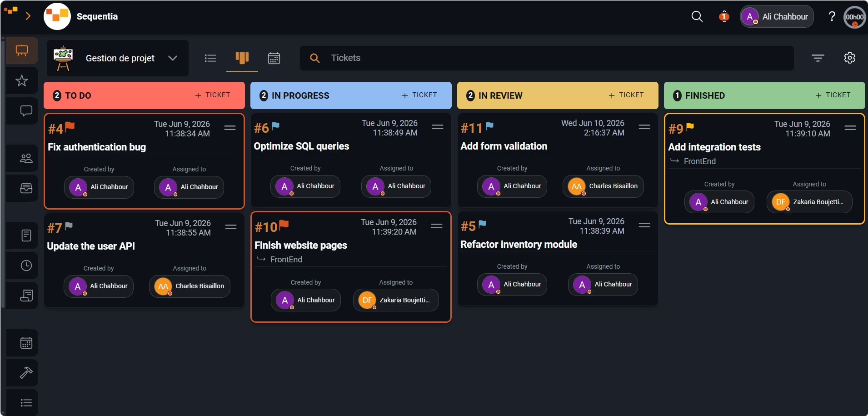
Task: Add a ticket to IN PROGRESS column
Action: pos(419,95)
